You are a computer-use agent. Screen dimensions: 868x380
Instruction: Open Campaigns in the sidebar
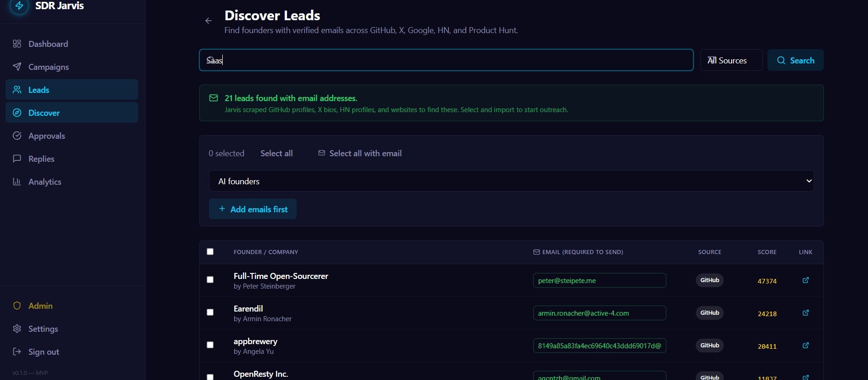coord(72,67)
